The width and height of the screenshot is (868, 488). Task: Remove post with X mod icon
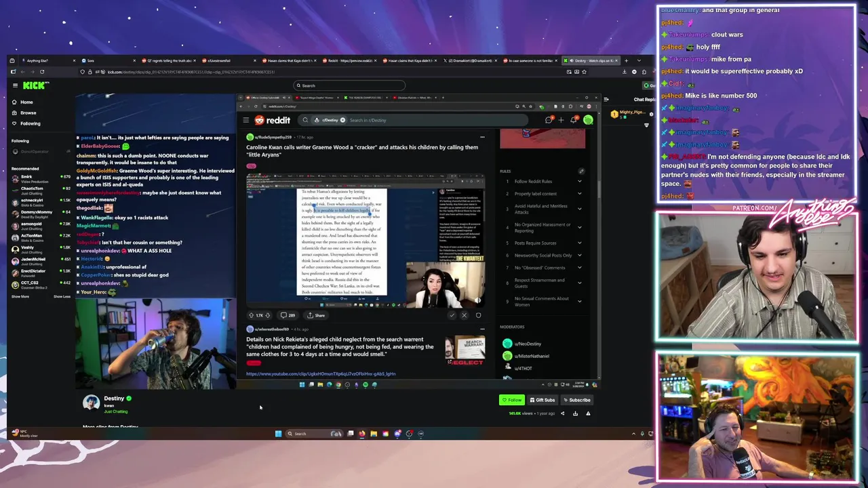pos(465,315)
